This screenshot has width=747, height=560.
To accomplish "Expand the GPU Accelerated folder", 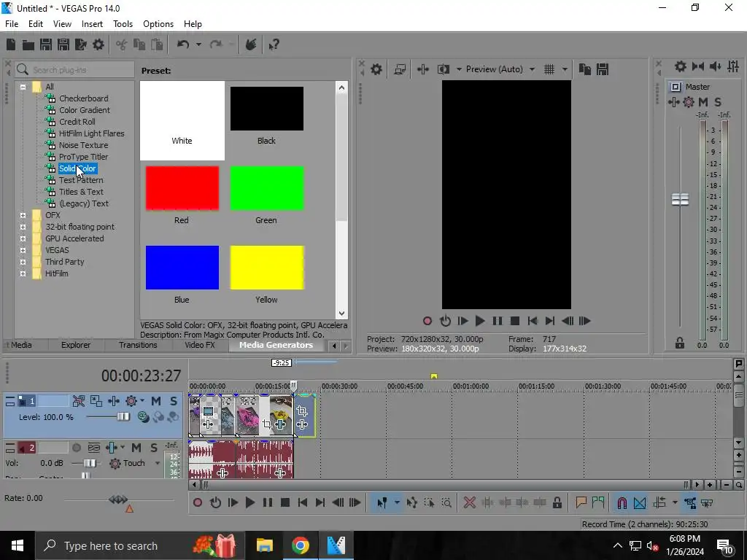I will point(23,238).
